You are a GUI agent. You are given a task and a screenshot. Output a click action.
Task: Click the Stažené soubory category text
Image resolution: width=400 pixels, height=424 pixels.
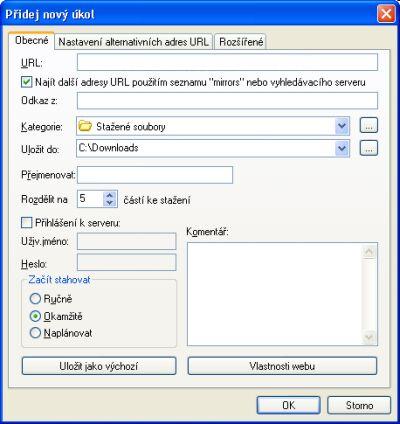(131, 127)
